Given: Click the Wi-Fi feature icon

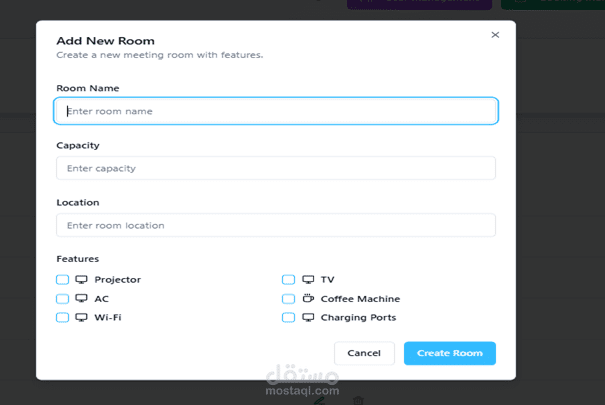Looking at the screenshot, I should [82, 317].
